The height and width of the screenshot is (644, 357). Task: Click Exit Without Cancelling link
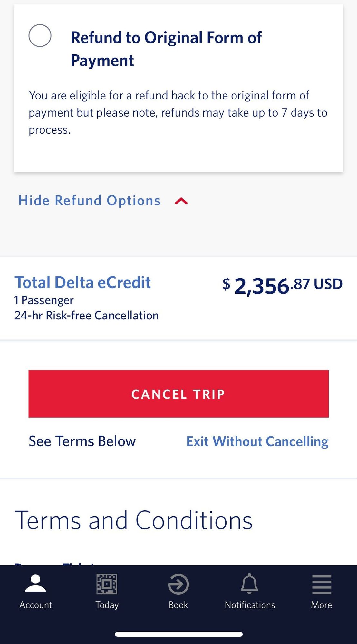click(257, 441)
